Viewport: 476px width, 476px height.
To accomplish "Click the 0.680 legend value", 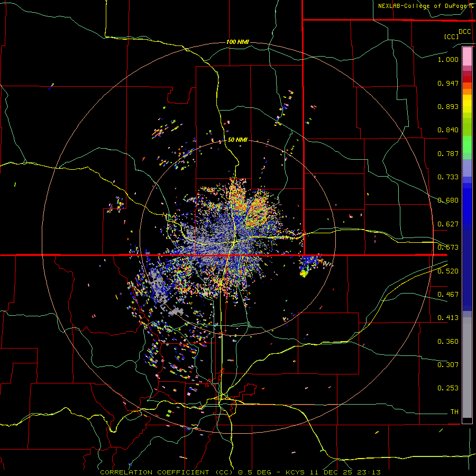I will click(x=448, y=200).
